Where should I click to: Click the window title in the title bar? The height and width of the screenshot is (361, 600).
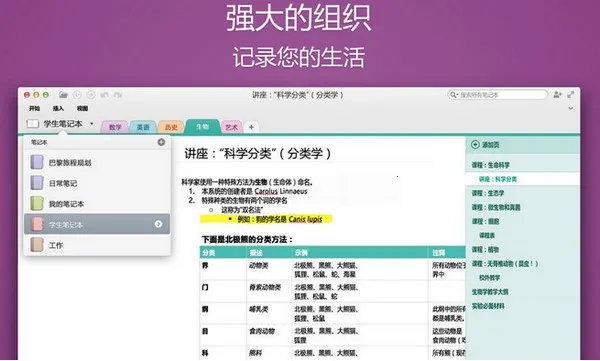click(x=297, y=95)
